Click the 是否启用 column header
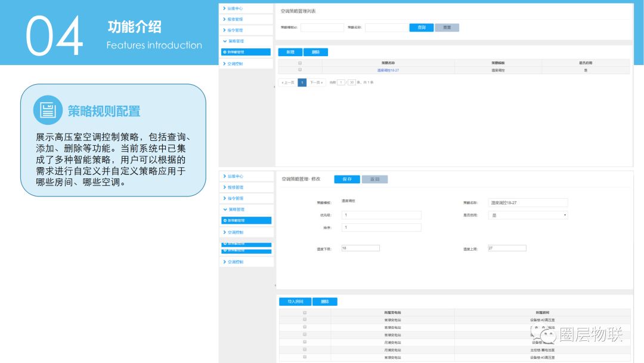 [586, 63]
